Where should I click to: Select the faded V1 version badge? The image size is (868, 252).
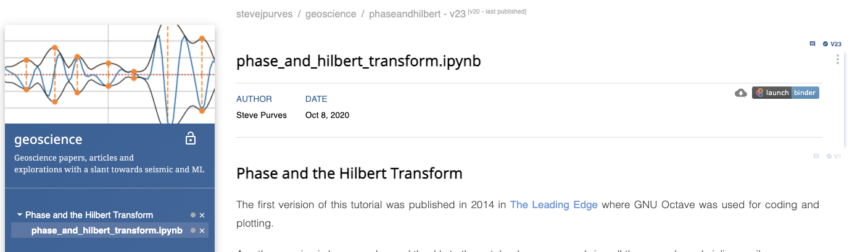(833, 156)
